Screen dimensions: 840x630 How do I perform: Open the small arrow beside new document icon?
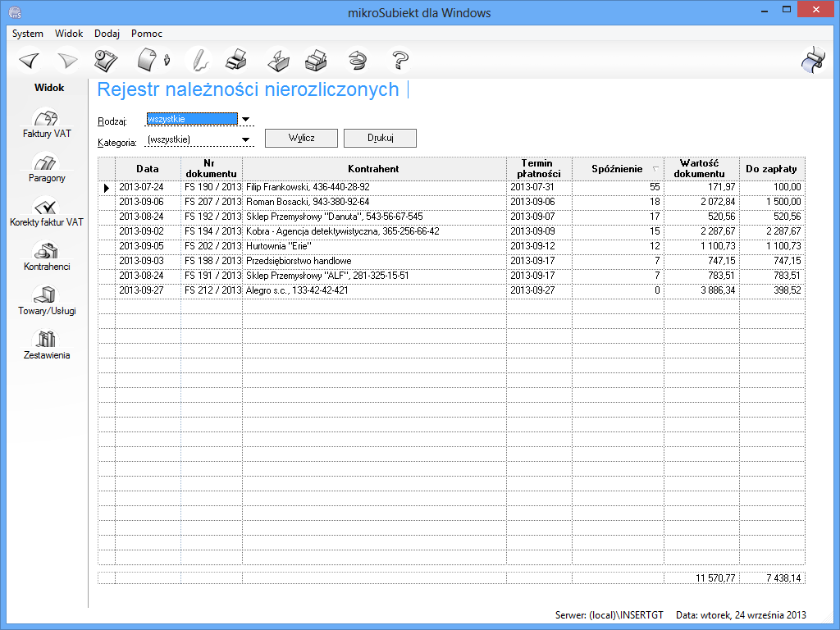(x=167, y=60)
